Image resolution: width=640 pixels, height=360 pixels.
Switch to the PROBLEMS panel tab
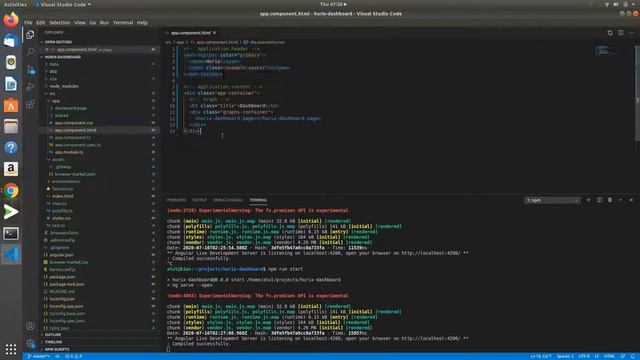[176, 200]
